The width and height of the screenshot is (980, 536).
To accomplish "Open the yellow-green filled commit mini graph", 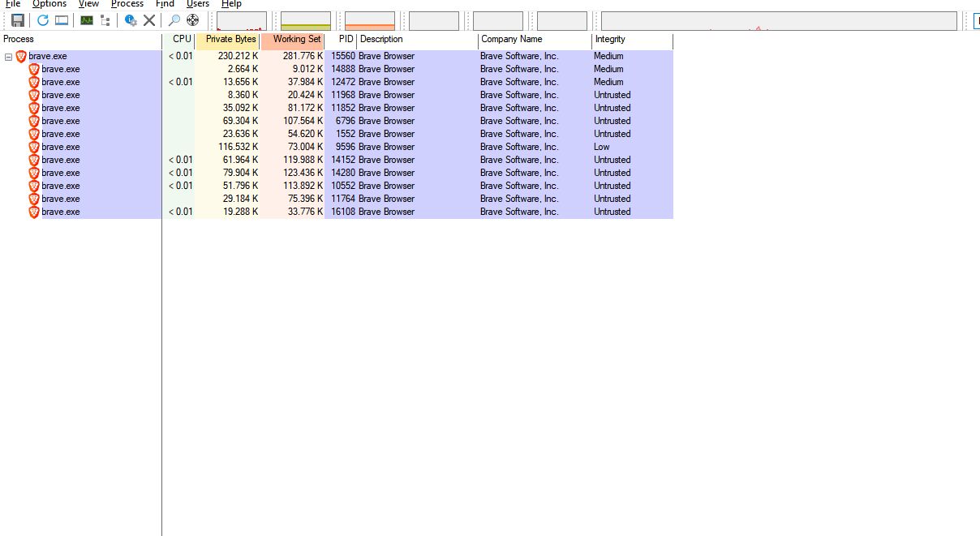I will [306, 21].
